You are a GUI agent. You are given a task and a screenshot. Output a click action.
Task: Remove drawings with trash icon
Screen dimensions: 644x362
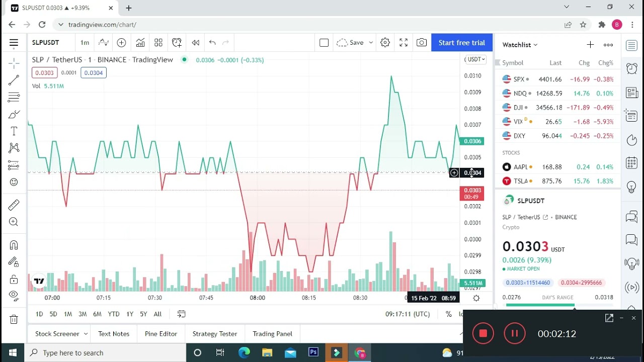[x=14, y=319]
